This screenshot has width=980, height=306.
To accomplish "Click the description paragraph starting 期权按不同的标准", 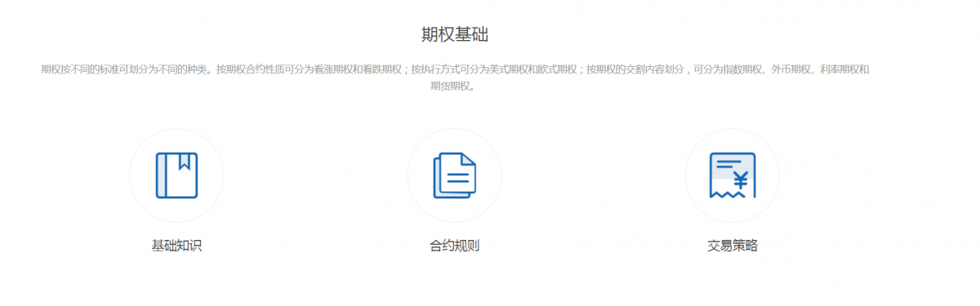I will pos(455,78).
